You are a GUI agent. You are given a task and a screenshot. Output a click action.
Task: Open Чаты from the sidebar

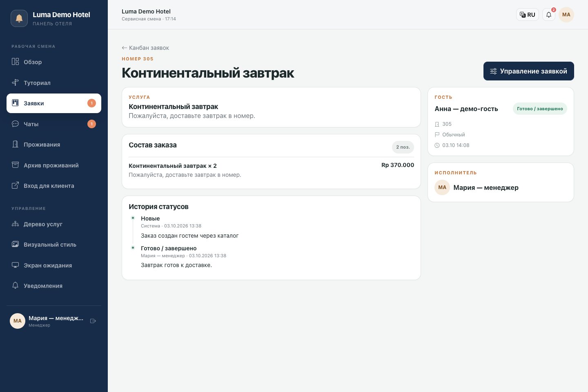[x=54, y=124]
